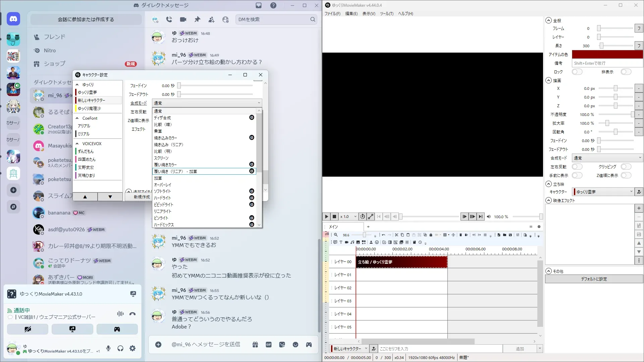
Task: Start a voice call in the Discord DM
Action: pyautogui.click(x=169, y=19)
